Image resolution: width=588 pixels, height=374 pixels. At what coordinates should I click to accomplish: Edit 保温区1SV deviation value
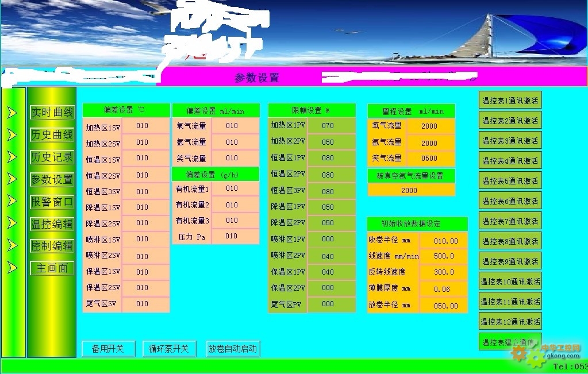pos(145,272)
